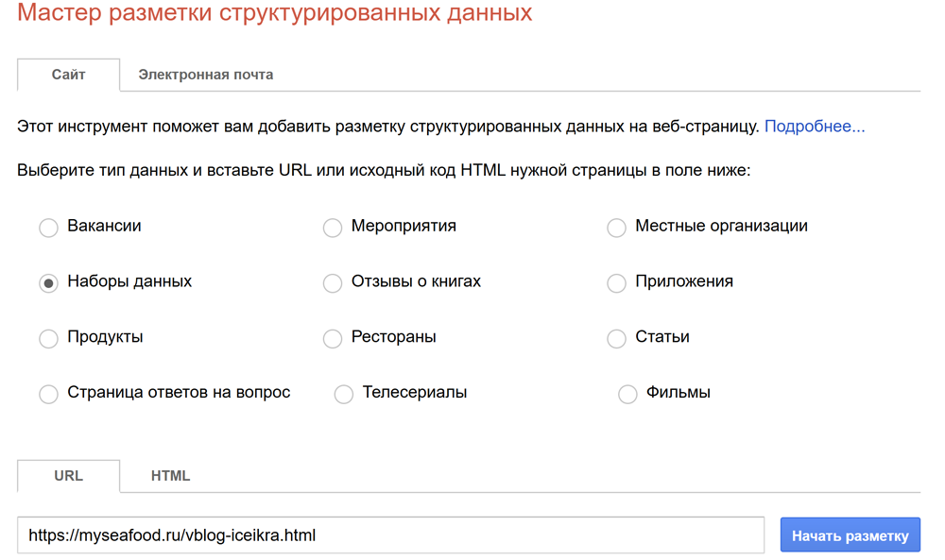Follow the Подробнее... link

814,126
